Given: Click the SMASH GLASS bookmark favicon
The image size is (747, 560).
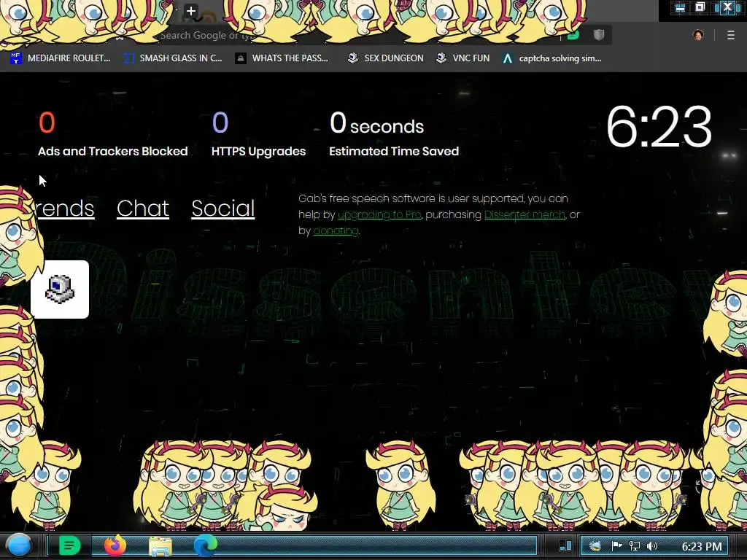Looking at the screenshot, I should (128, 58).
